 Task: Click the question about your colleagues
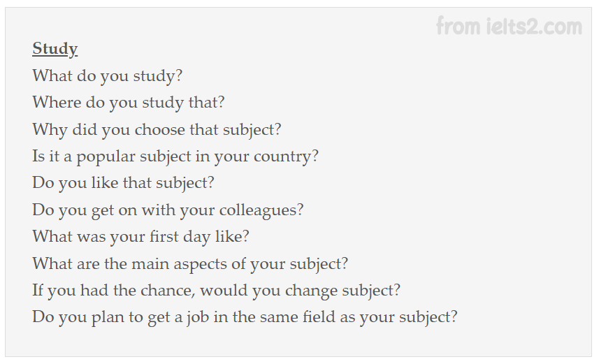pyautogui.click(x=168, y=210)
